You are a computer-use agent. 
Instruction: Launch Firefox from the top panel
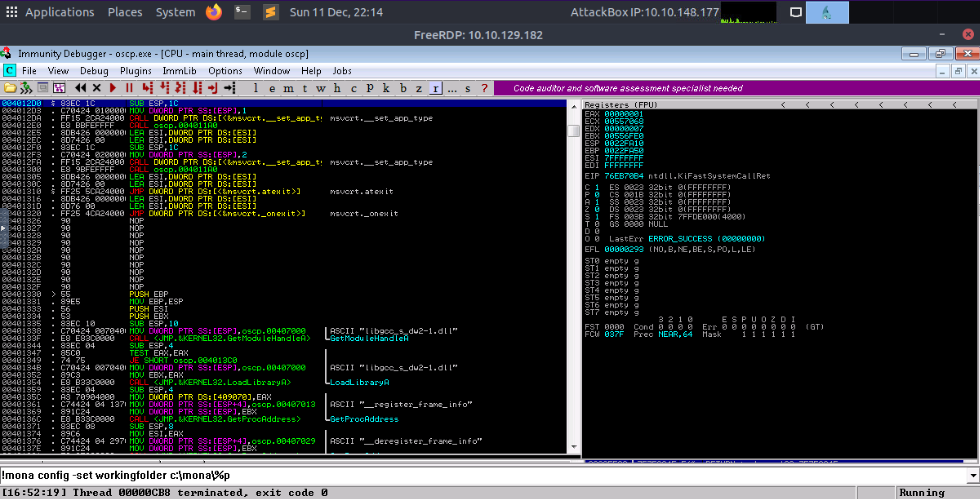(214, 12)
